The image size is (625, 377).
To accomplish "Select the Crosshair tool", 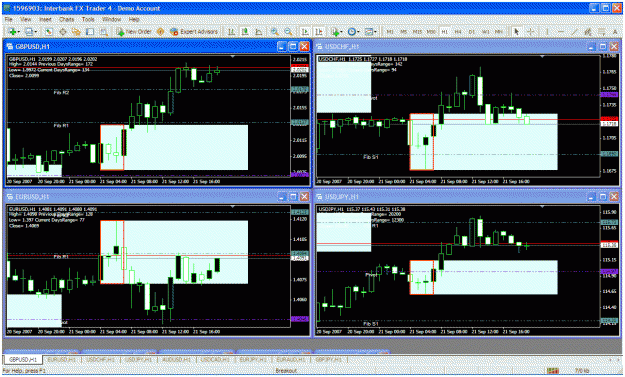I will click(x=531, y=31).
